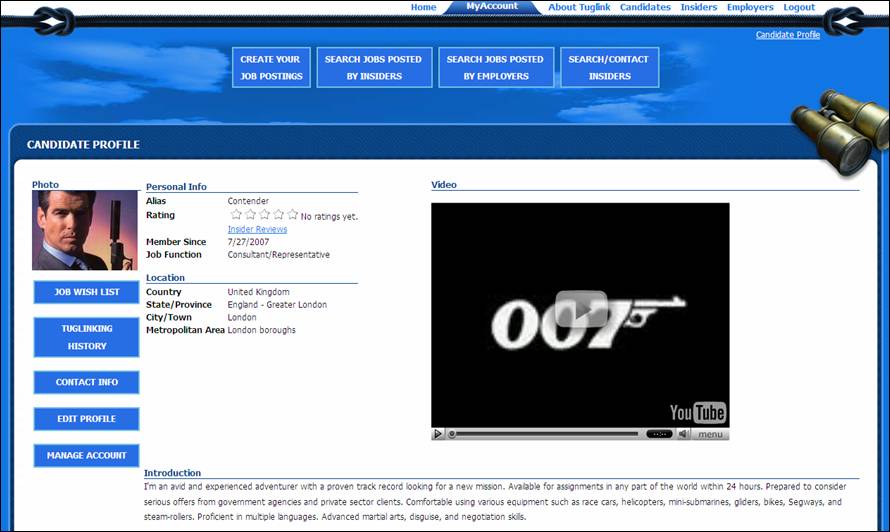Mute the video with the speaker icon
This screenshot has width=890, height=532.
point(683,434)
